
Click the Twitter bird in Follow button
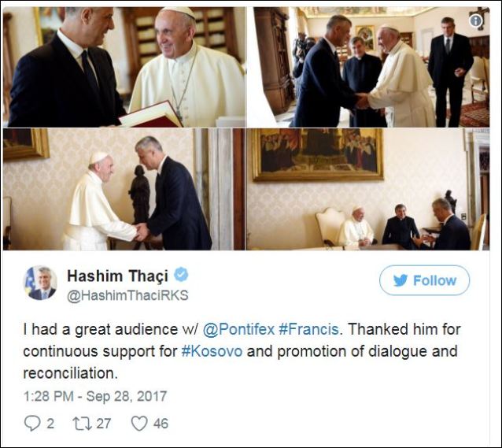pyautogui.click(x=400, y=280)
